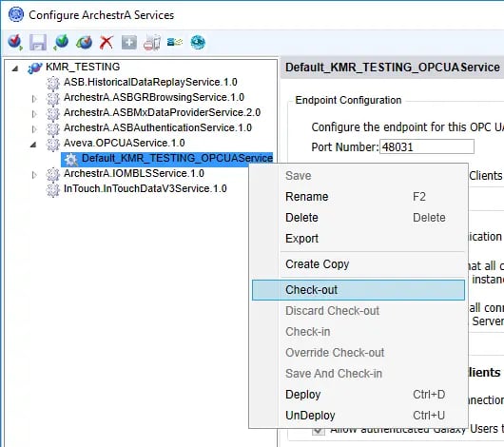
Task: Click the Port Number input field
Action: (427, 147)
